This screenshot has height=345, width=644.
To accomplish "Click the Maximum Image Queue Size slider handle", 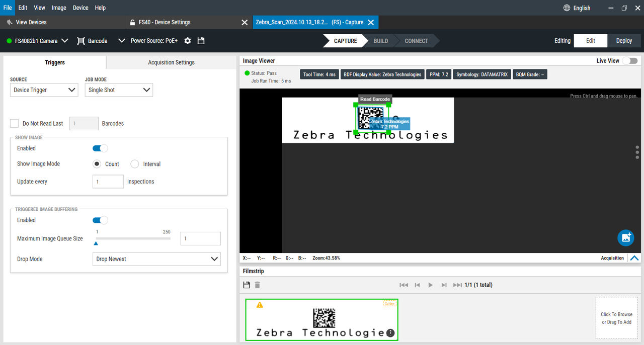I will coord(96,243).
